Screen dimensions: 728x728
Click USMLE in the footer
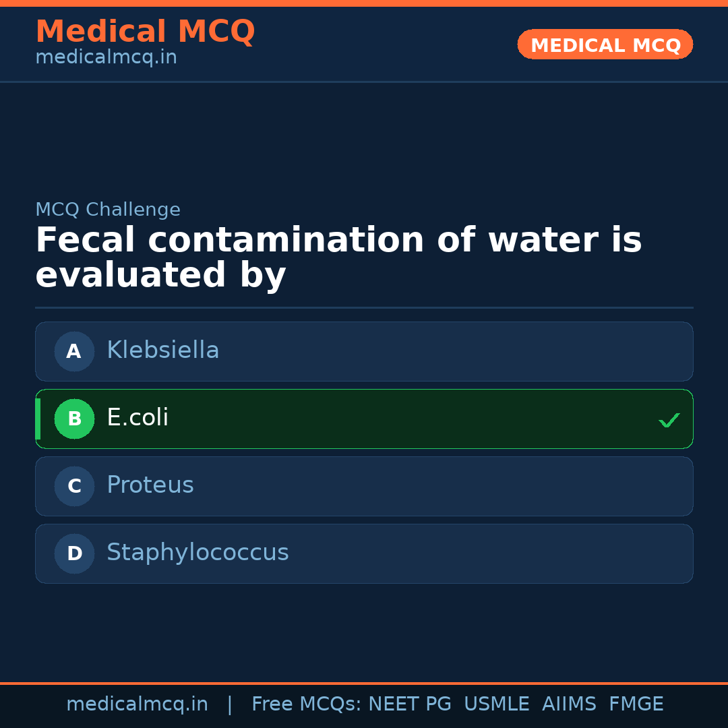(x=496, y=704)
